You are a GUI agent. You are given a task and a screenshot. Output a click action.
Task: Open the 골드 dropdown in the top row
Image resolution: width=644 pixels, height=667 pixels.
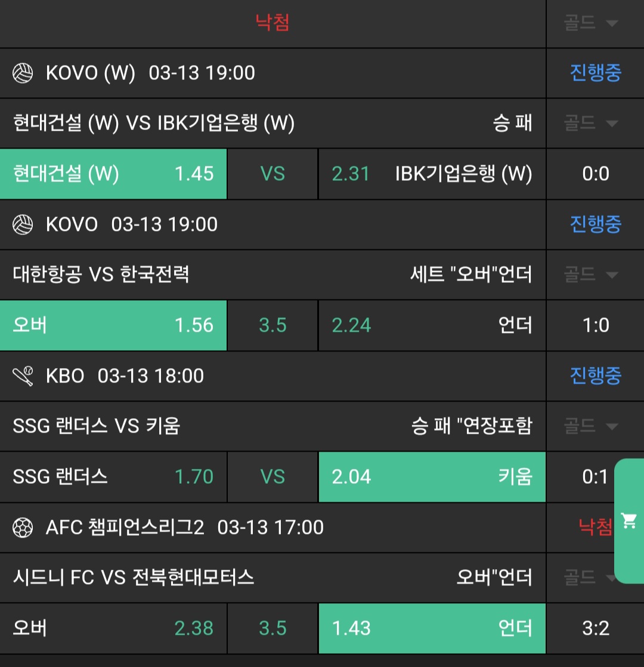(x=590, y=23)
